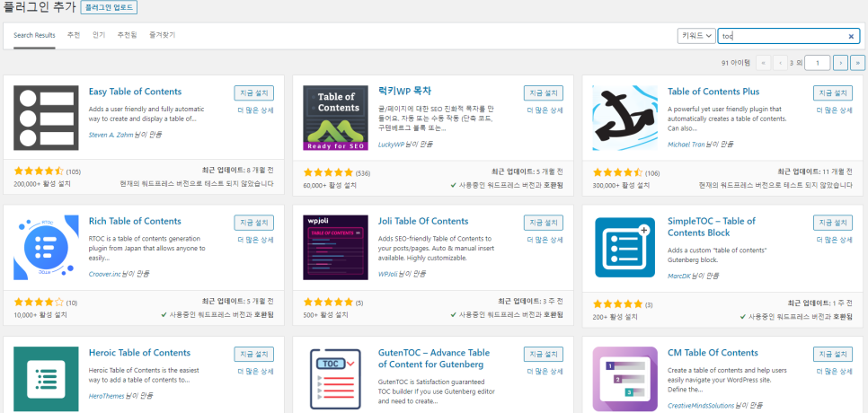Click the 플러그인 업로드 button
Image resolution: width=868 pixels, height=413 pixels.
pos(109,8)
